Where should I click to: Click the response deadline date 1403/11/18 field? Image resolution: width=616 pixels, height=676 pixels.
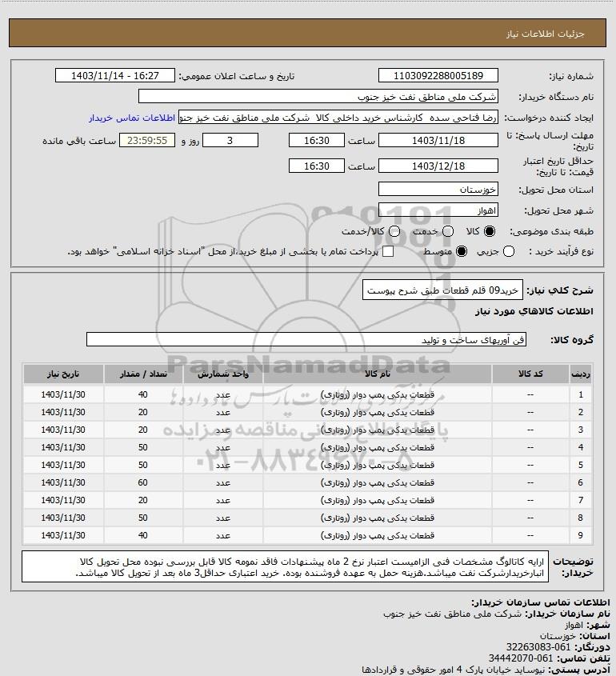point(438,140)
